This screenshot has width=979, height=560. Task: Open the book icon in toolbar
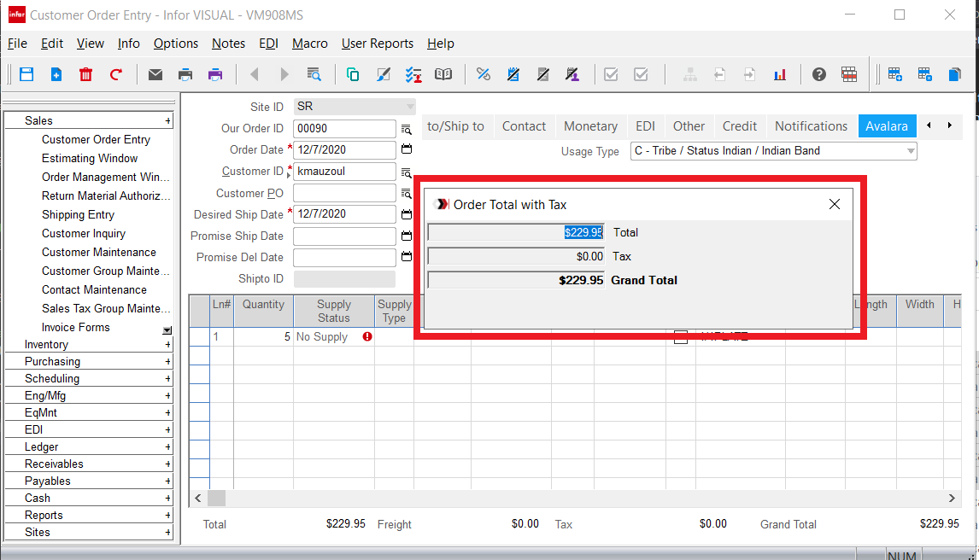443,74
